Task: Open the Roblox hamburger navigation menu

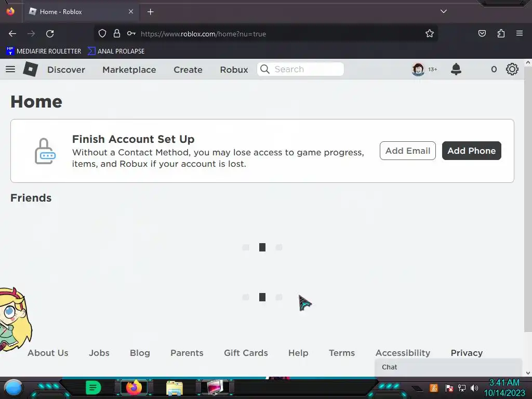Action: pyautogui.click(x=10, y=69)
